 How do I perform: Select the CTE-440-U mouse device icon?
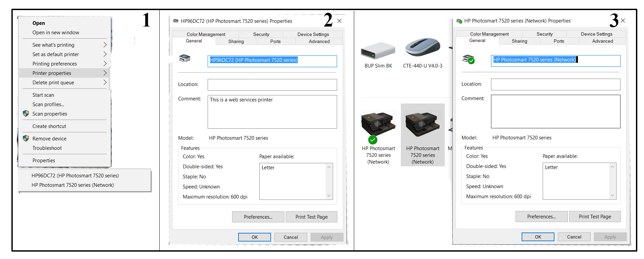tap(422, 48)
